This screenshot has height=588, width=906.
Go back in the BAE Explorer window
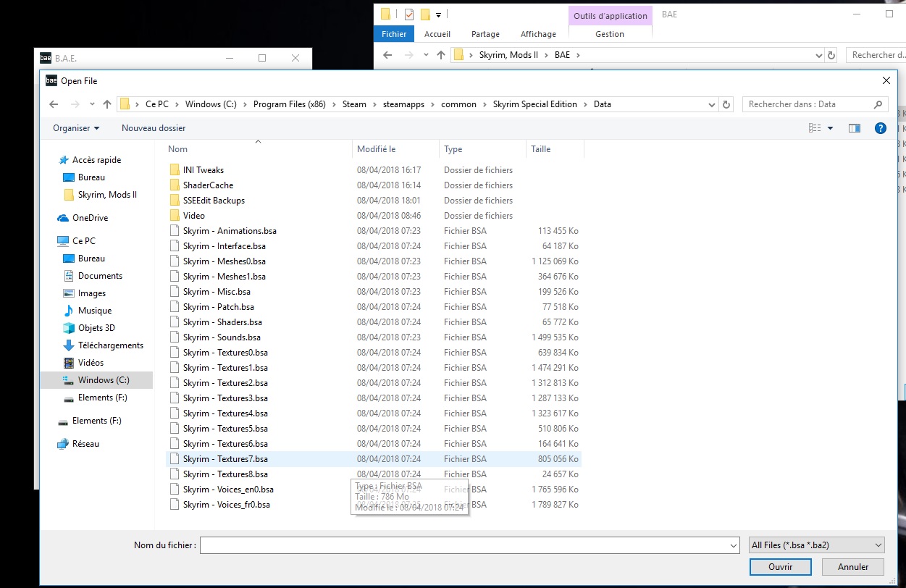[387, 55]
